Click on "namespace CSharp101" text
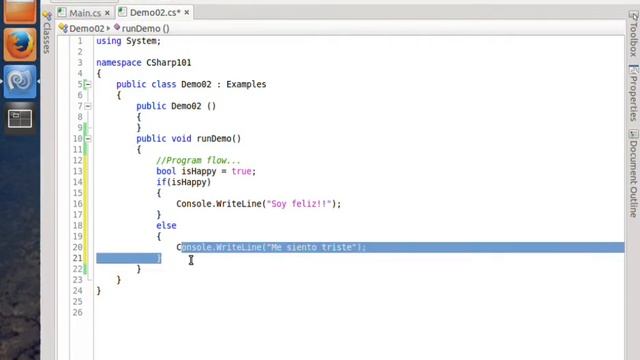The image size is (640, 360). tap(144, 62)
